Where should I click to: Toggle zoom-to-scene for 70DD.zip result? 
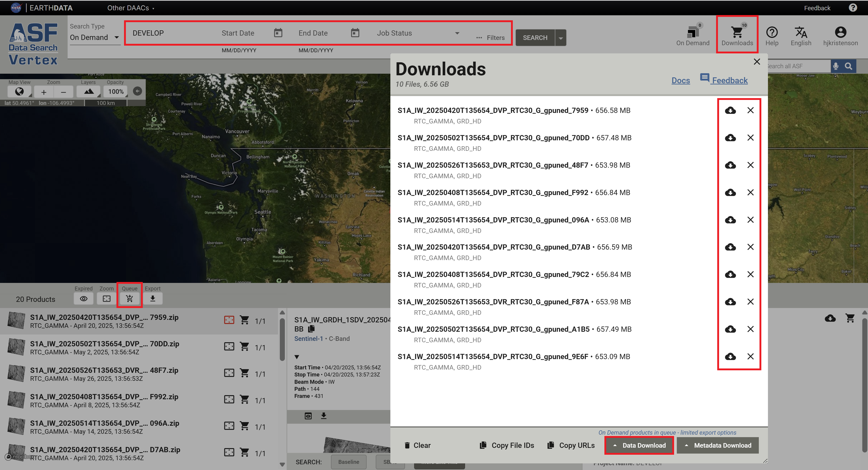click(229, 346)
